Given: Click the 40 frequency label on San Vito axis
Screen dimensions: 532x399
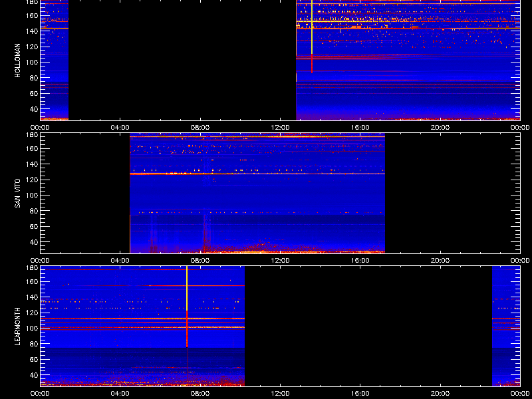Looking at the screenshot, I should click(x=33, y=242).
